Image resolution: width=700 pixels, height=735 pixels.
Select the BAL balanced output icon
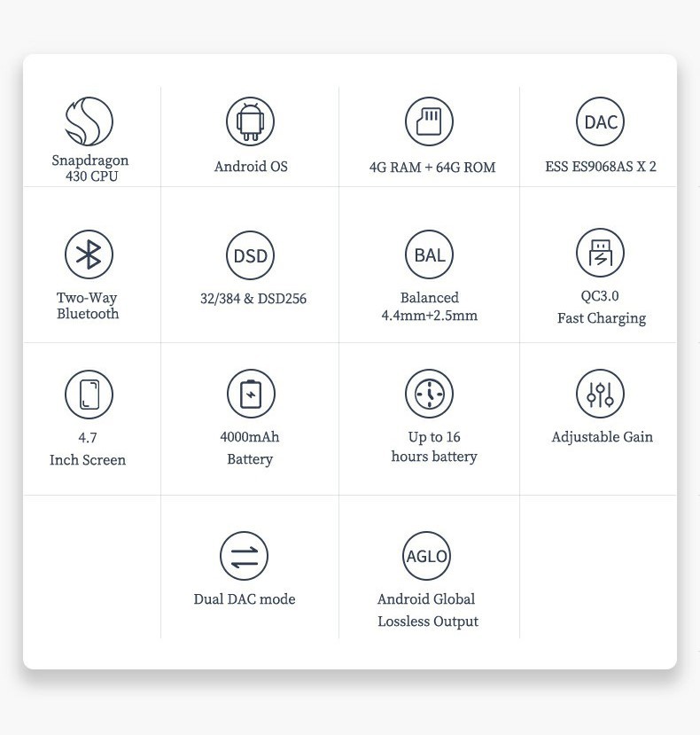tap(430, 254)
